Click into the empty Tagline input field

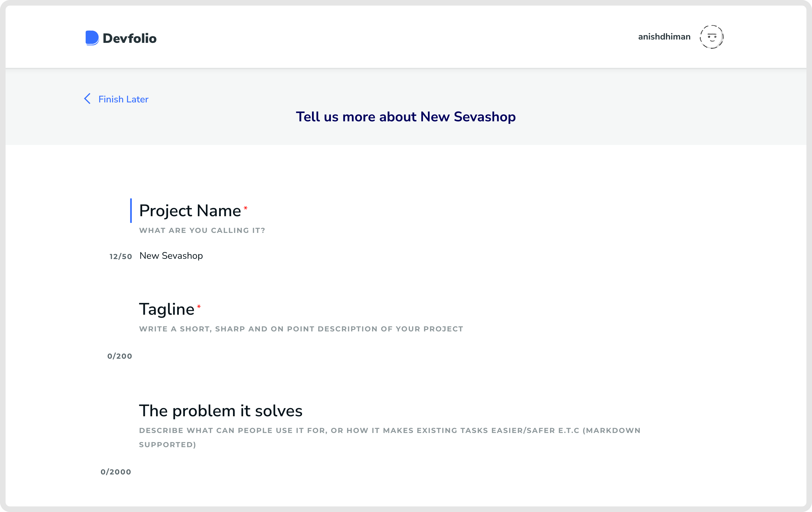click(x=303, y=356)
